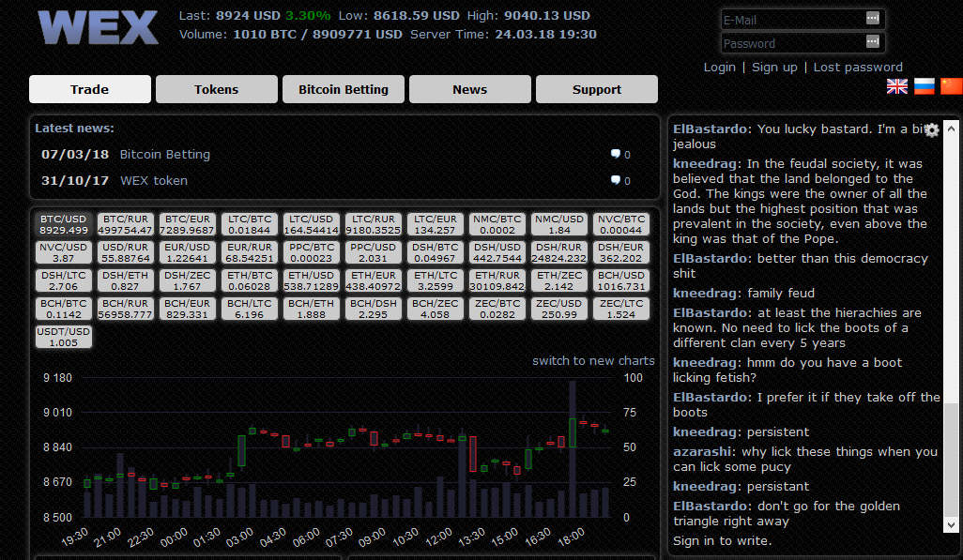963x560 pixels.
Task: Select the EUR/USD pair
Action: (188, 252)
